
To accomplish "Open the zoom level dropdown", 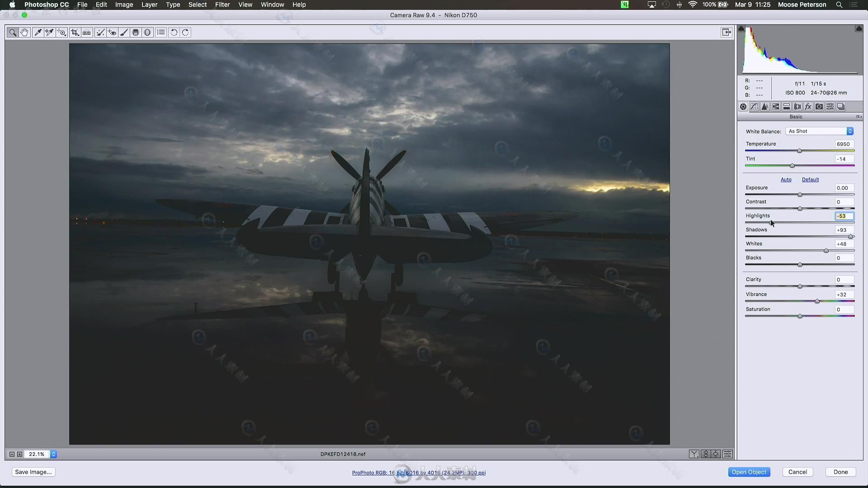I will (x=53, y=454).
